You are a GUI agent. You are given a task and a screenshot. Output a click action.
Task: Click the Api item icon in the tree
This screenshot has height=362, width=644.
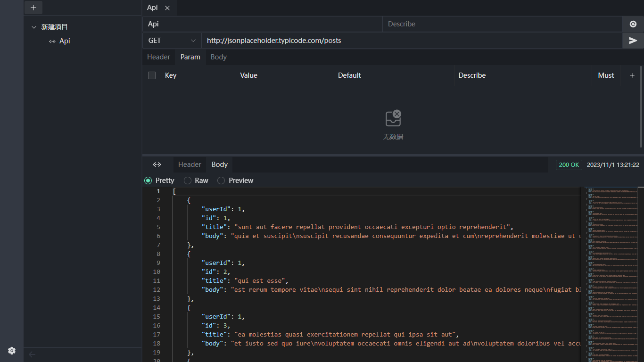point(52,41)
